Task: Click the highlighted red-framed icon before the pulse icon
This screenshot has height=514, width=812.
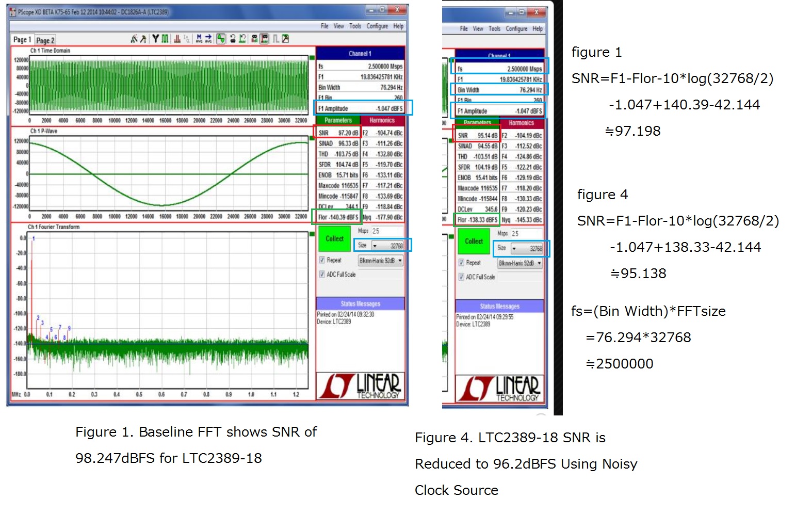Action: click(x=264, y=39)
